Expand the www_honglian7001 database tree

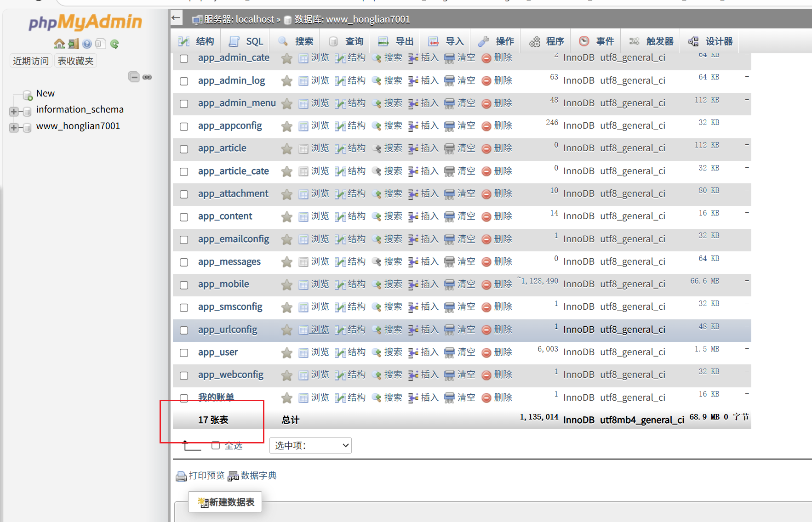point(14,128)
